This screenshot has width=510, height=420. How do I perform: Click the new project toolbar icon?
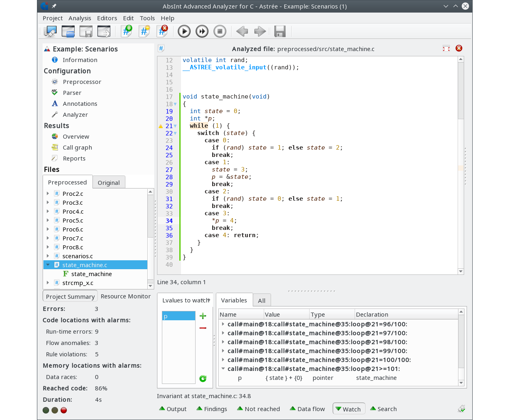[x=50, y=31]
